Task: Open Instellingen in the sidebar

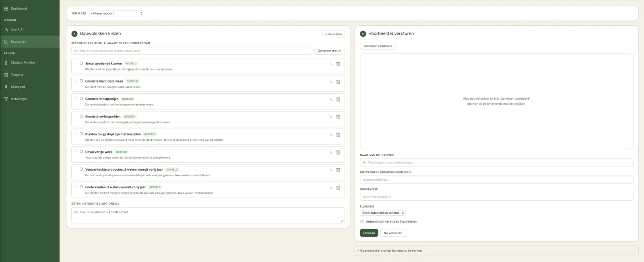Action: (30, 99)
